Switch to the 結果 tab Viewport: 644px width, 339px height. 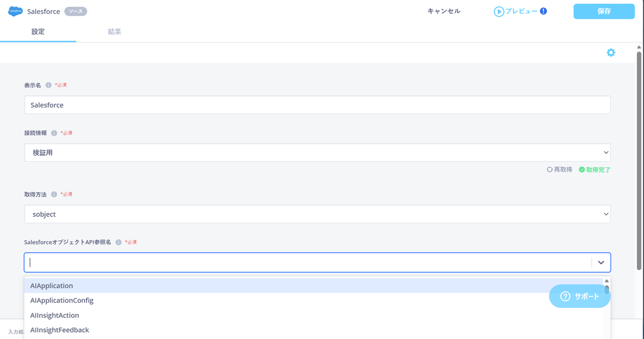click(114, 32)
